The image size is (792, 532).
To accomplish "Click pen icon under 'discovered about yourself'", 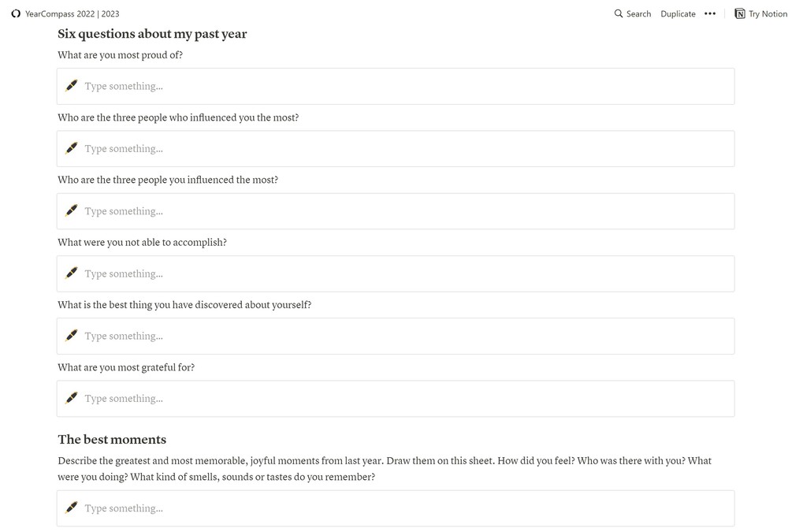I will pos(72,336).
